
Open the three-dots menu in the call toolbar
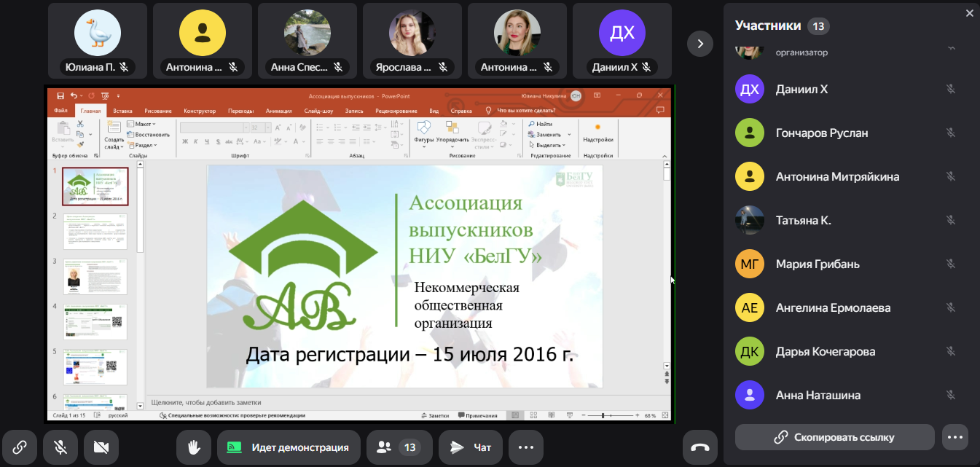pyautogui.click(x=526, y=447)
